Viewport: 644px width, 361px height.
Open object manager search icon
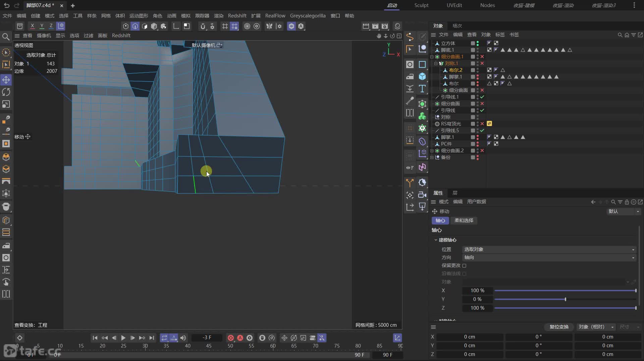620,35
